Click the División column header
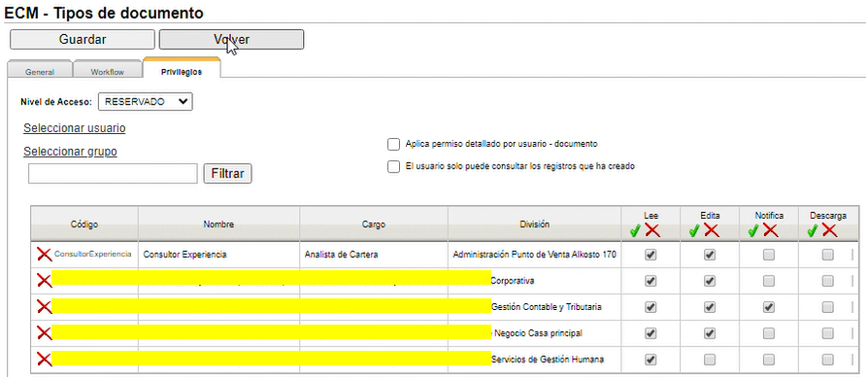The width and height of the screenshot is (868, 380). [x=535, y=225]
